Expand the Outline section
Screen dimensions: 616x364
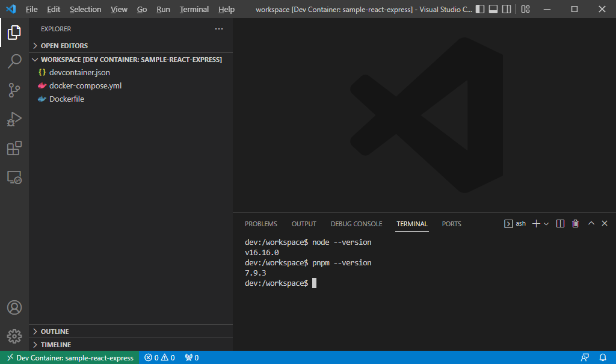coord(131,332)
